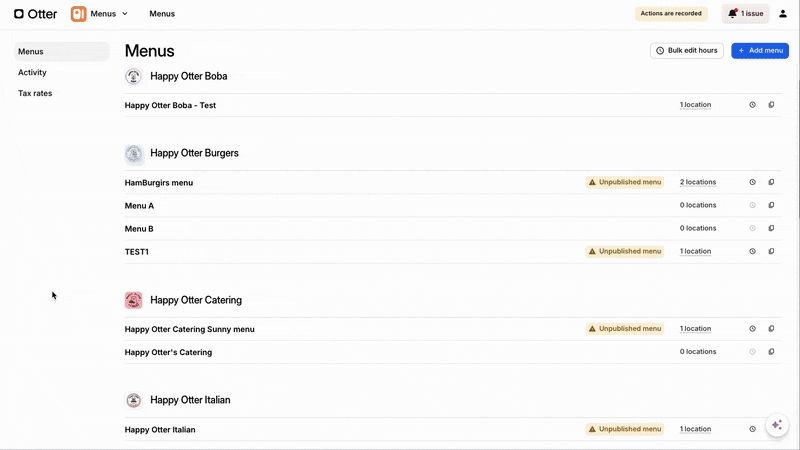Duplicate the Happy Otter Boba - Test menu
The image size is (800, 450).
(771, 105)
